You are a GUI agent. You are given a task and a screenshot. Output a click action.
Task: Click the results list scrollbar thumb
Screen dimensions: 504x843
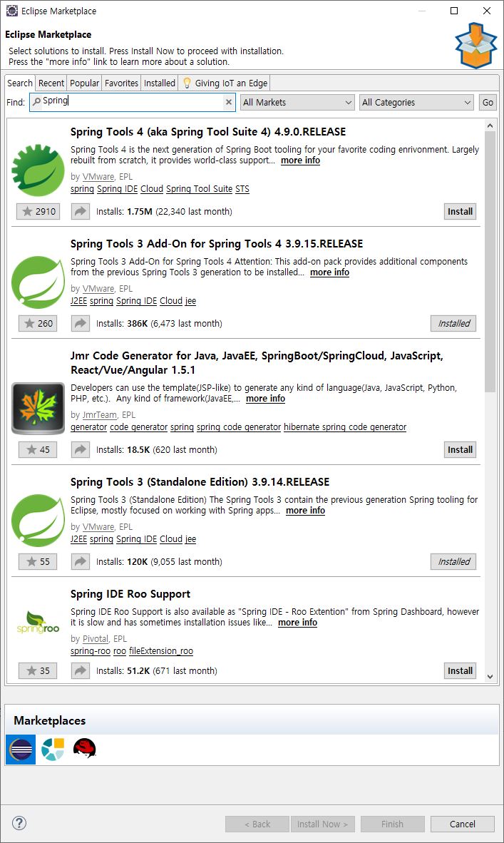click(490, 262)
